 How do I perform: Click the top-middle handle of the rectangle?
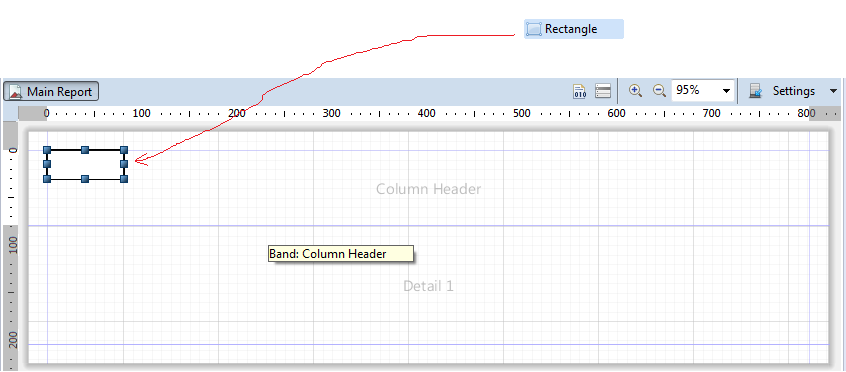point(85,150)
